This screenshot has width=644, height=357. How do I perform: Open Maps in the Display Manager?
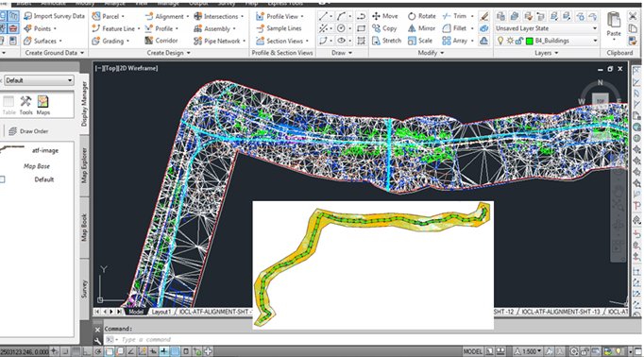[x=43, y=105]
